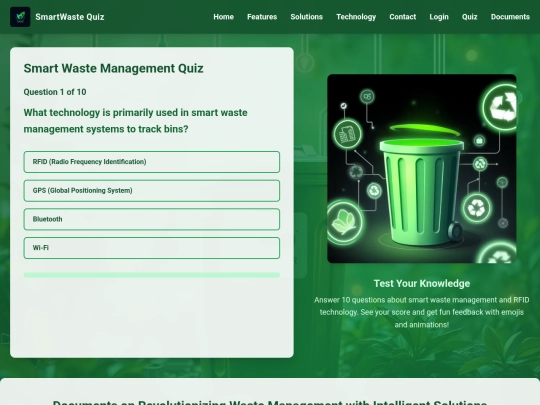Click the 'Smart Waste Management Quiz' heading
The width and height of the screenshot is (540, 405).
[x=114, y=68]
